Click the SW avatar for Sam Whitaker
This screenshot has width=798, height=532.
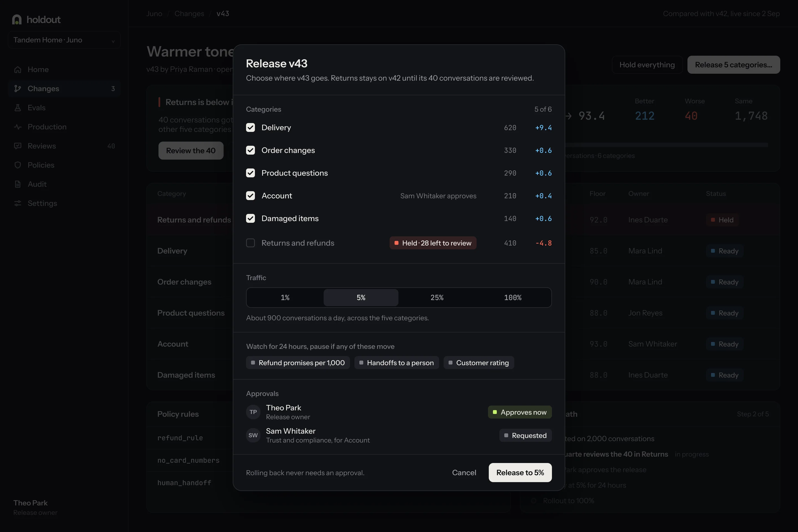pyautogui.click(x=253, y=435)
